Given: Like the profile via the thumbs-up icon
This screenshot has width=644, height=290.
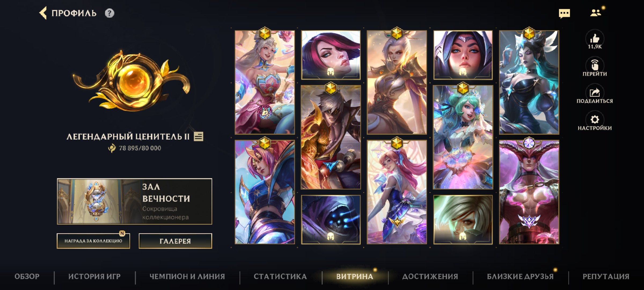Looking at the screenshot, I should pos(595,39).
